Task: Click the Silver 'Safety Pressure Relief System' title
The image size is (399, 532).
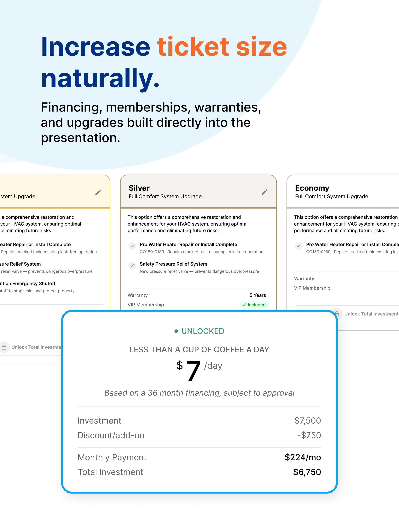Action: pos(173,264)
